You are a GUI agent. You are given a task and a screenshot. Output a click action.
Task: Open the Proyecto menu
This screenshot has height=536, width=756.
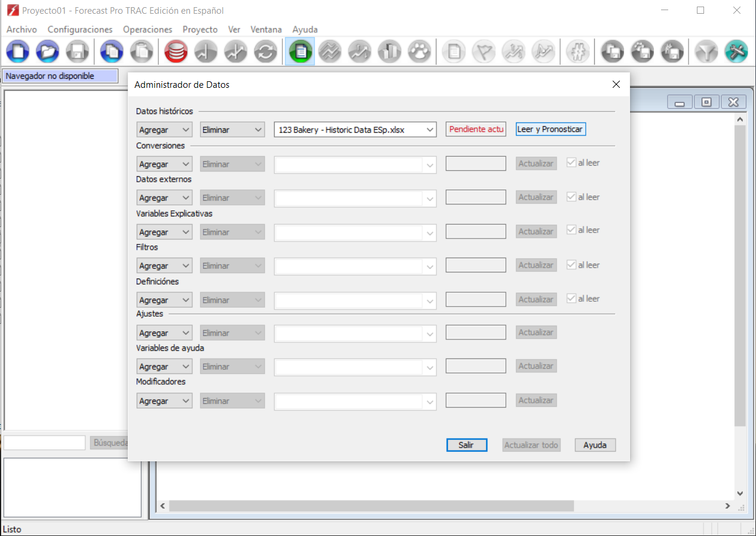[x=200, y=29]
